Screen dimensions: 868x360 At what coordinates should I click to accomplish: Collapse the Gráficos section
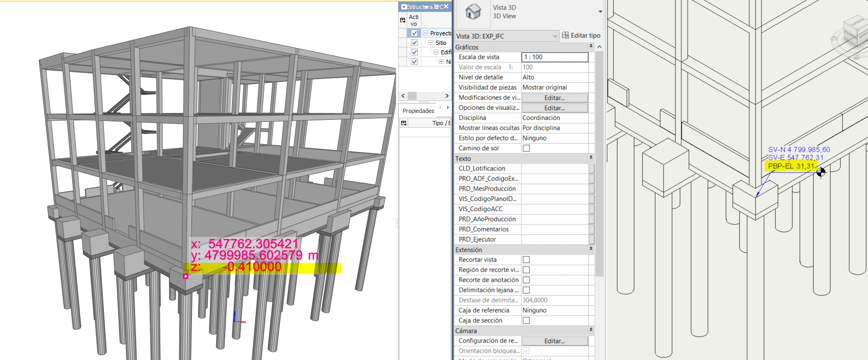coord(591,46)
